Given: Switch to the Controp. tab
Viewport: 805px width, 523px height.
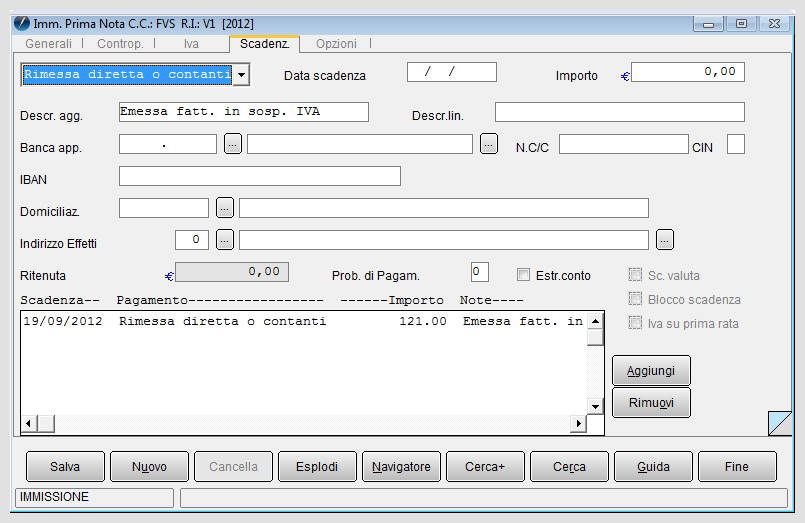Looking at the screenshot, I should coord(120,44).
